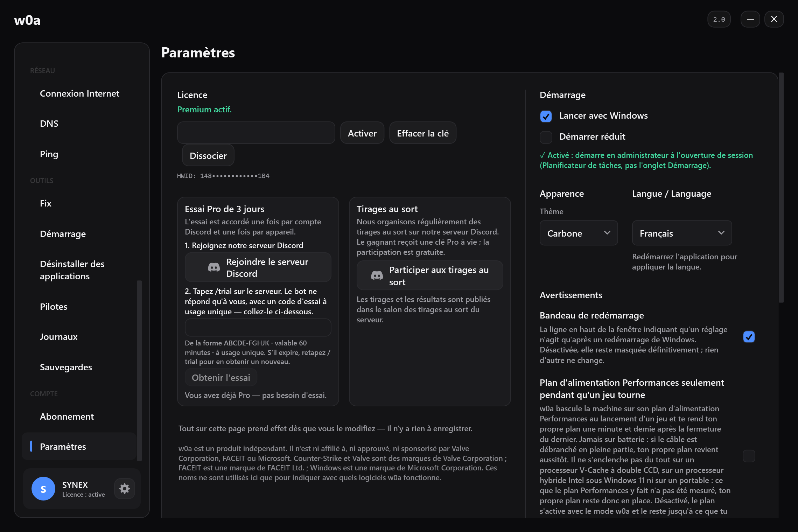
Task: Click the sidebar vertical scrollbar
Action: 139,370
